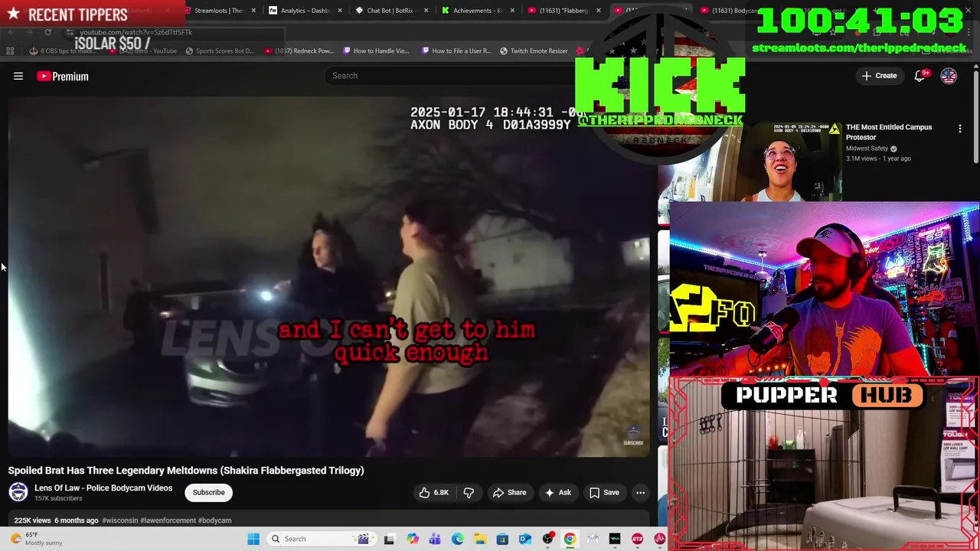
Task: Close the Chat Bot BotRix tab
Action: pyautogui.click(x=426, y=11)
